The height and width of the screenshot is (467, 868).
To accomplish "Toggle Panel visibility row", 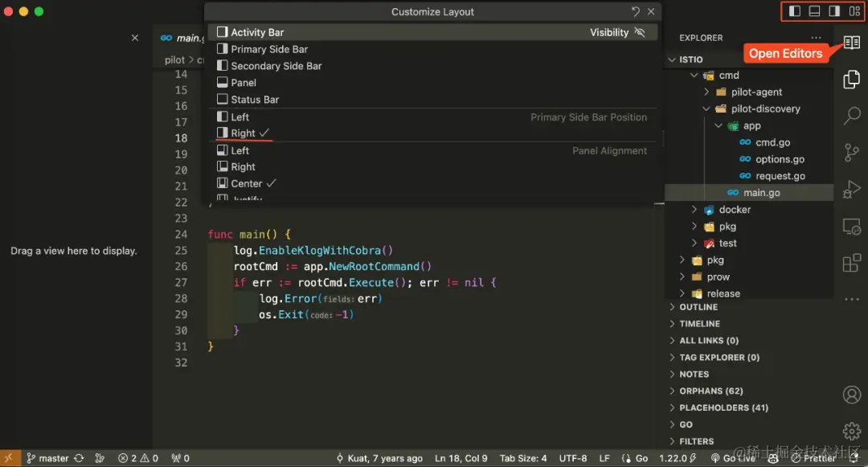I will pos(432,83).
